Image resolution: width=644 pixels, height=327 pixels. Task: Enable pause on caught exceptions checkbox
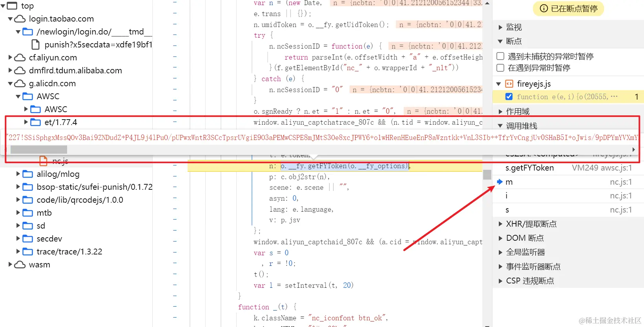(500, 68)
